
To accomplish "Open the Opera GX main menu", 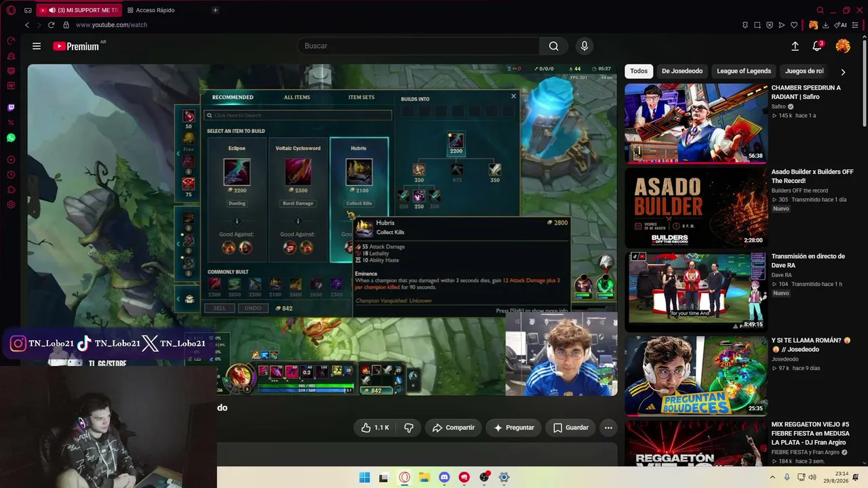I will click(x=11, y=10).
